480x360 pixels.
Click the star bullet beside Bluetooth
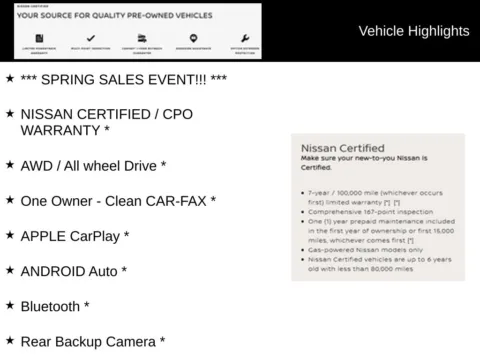coord(10,305)
